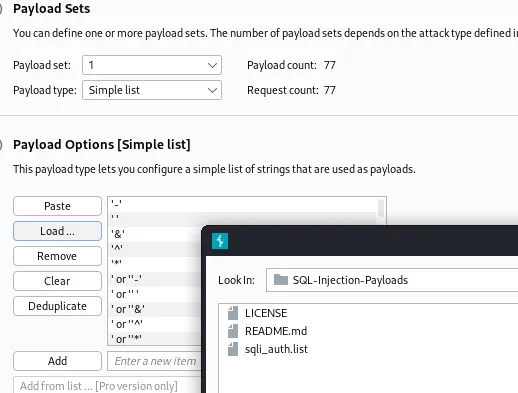Select the ' or ''&' payload entry
Viewport: 518px width, 393px height.
(155, 309)
